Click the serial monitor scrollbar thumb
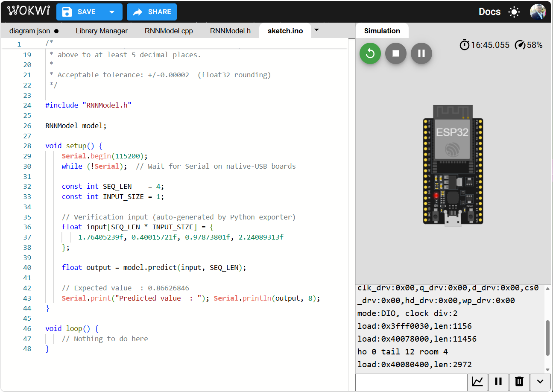The height and width of the screenshot is (392, 553). point(548,338)
